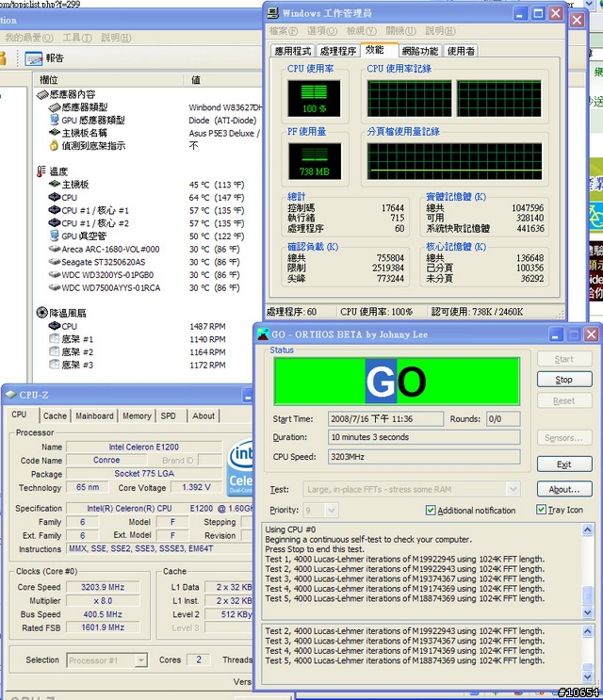Click the Seagate ST3250620AS drive icon

(55, 262)
